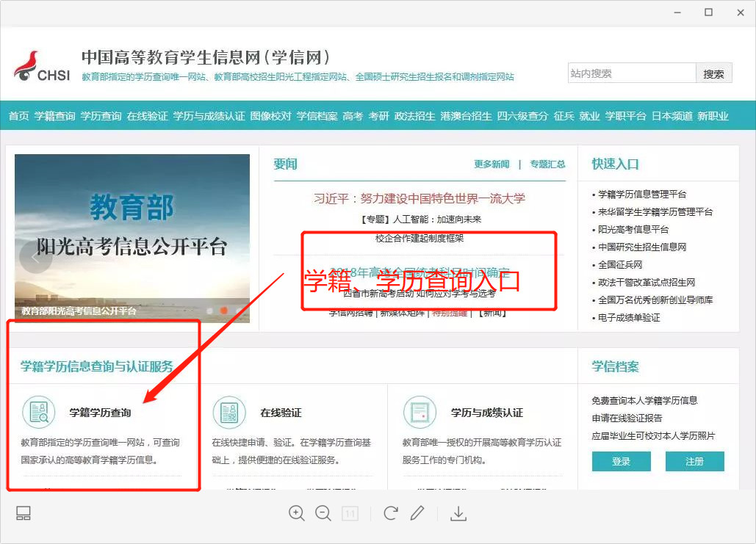Click the 在线验证 QR document icon
Viewport: 756px width, 544px height.
tap(229, 412)
